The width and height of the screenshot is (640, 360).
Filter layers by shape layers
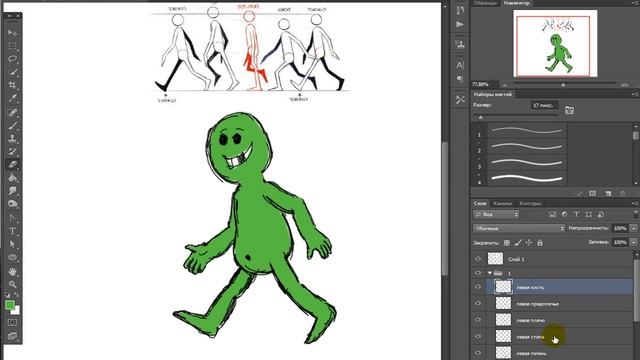589,214
